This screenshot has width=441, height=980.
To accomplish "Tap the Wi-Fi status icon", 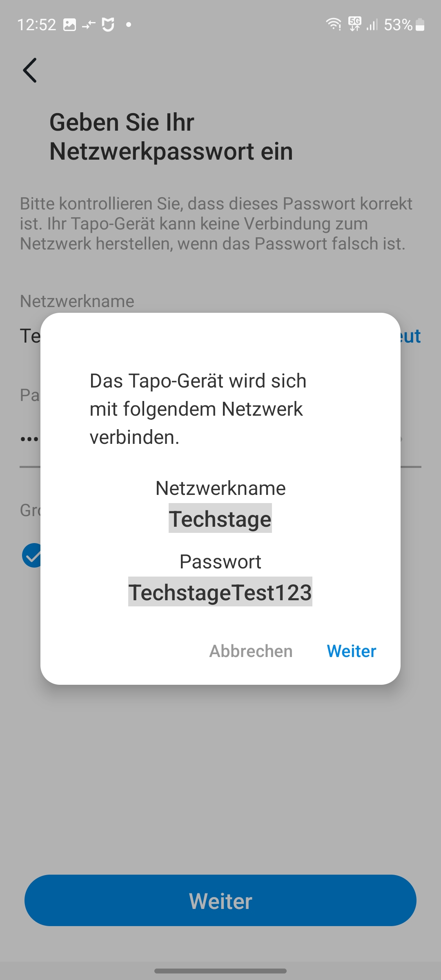I will click(x=334, y=24).
